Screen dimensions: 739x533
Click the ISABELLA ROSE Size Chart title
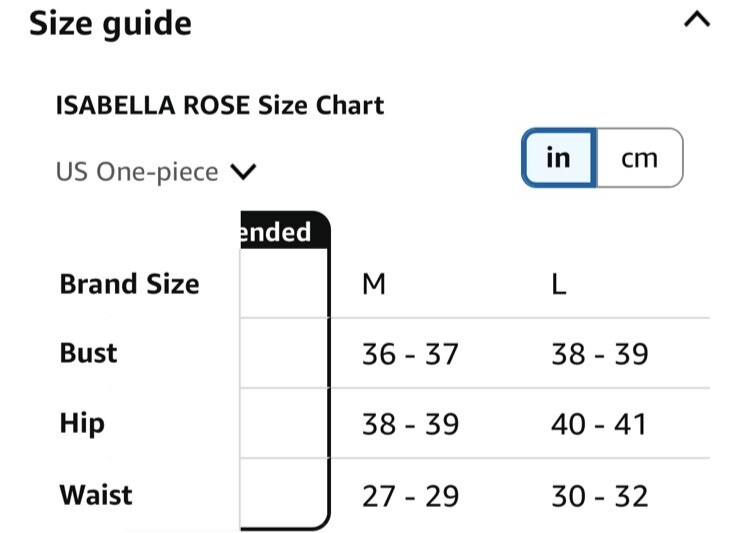click(220, 105)
